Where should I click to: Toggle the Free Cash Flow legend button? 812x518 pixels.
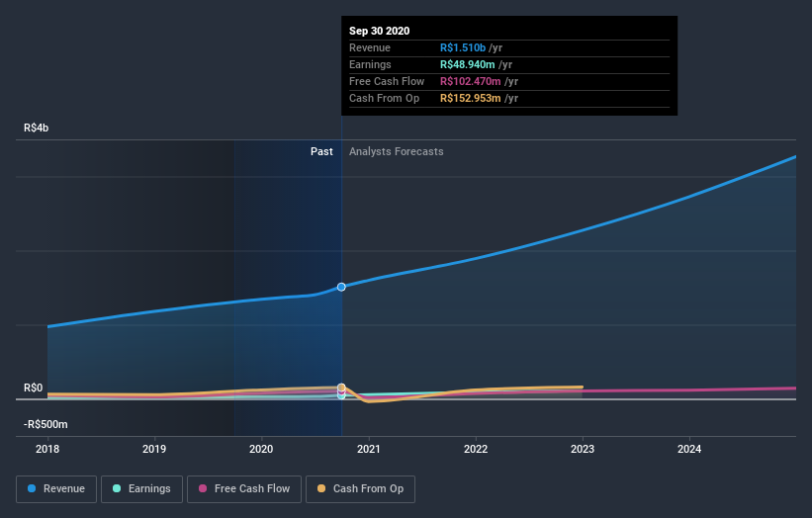[244, 489]
